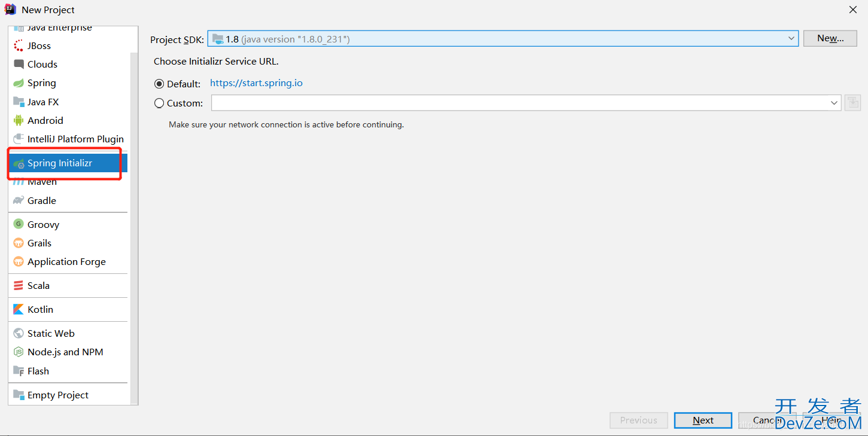Select Spring Initializr in the project list

[60, 163]
